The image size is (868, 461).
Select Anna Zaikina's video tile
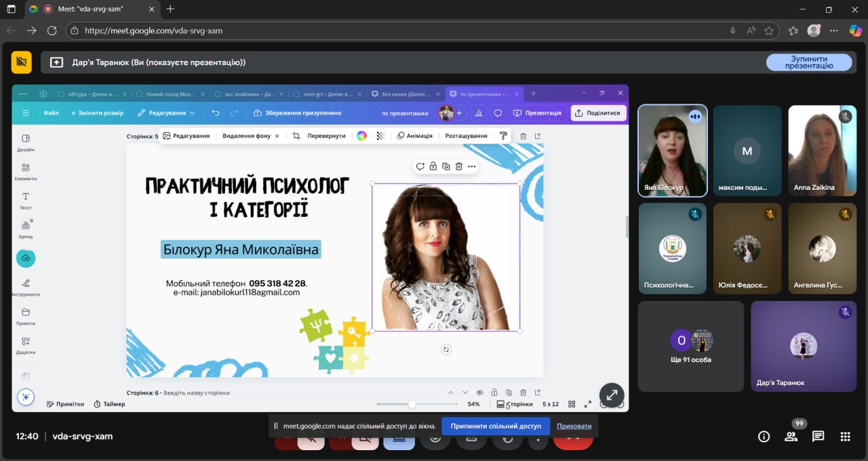(x=822, y=151)
